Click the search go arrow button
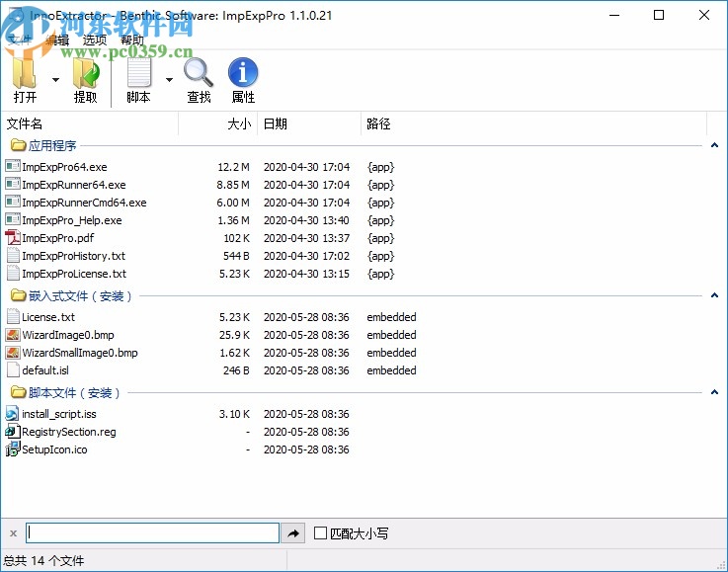Image resolution: width=728 pixels, height=572 pixels. tap(293, 533)
